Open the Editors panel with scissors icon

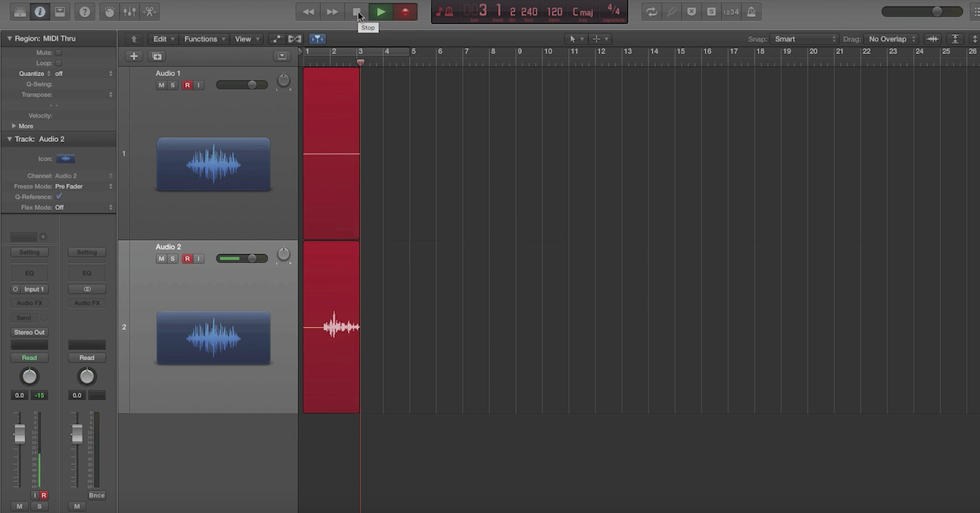(149, 11)
